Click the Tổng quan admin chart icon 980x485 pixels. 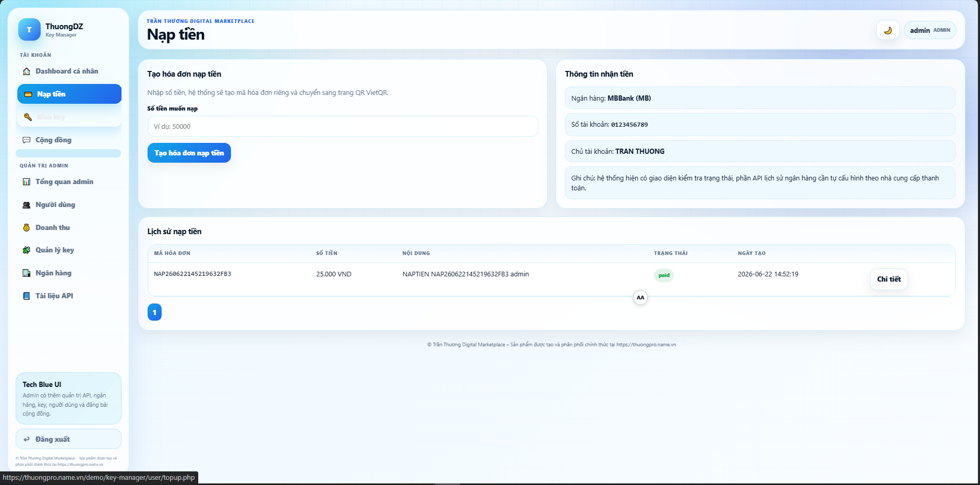coord(27,182)
